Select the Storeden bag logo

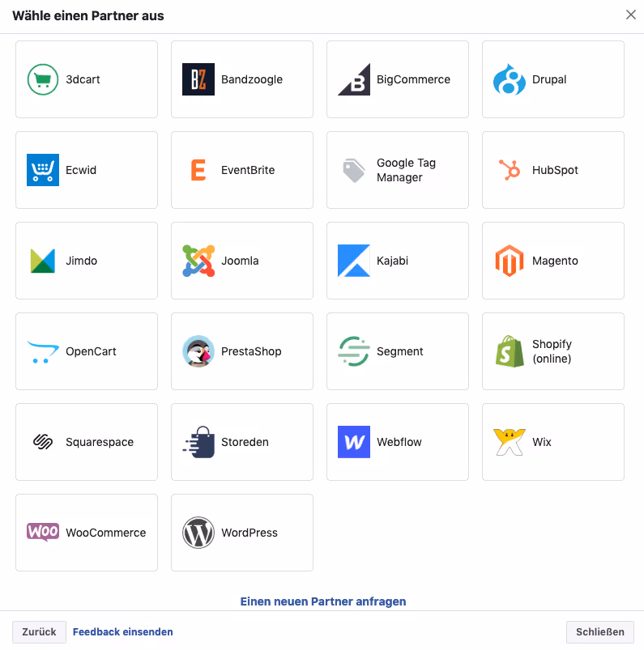point(198,442)
